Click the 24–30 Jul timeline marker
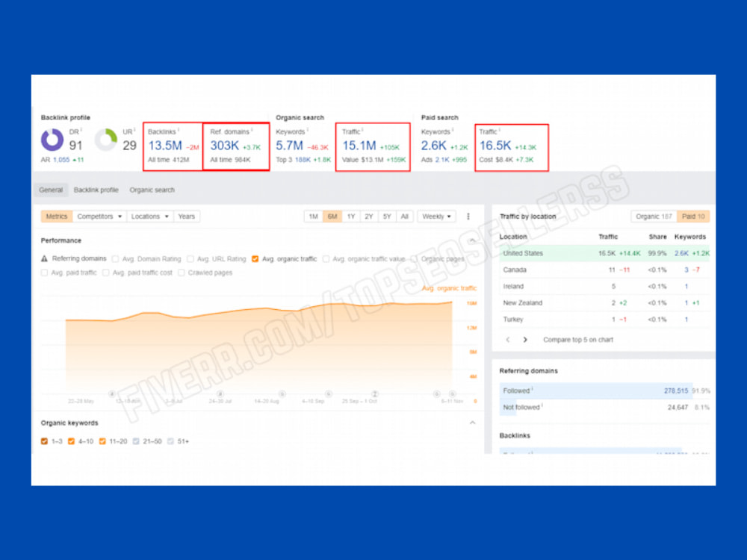This screenshot has height=560, width=747. coord(220,393)
